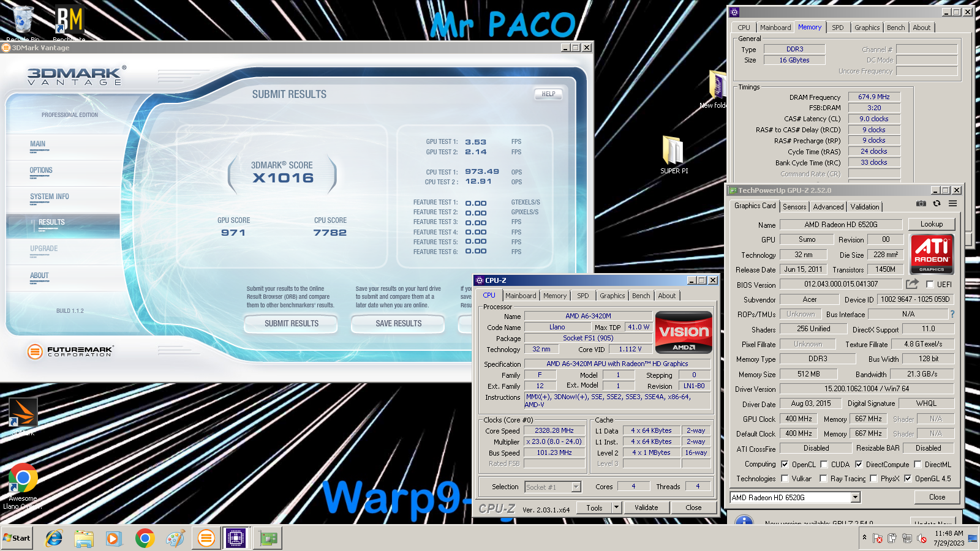The width and height of the screenshot is (980, 551).
Task: Toggle the OpenCL checkbox
Action: coord(785,464)
